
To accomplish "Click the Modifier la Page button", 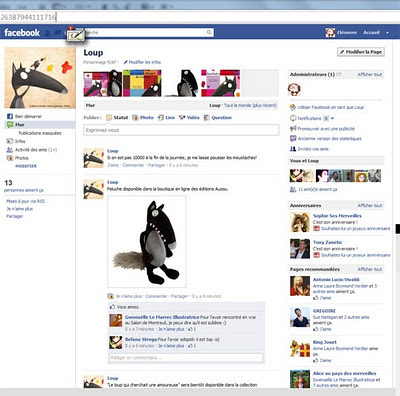I will coord(361,52).
